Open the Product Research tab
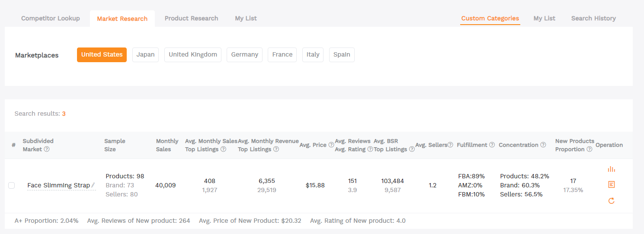Viewport: 644px width, 234px height. click(191, 19)
